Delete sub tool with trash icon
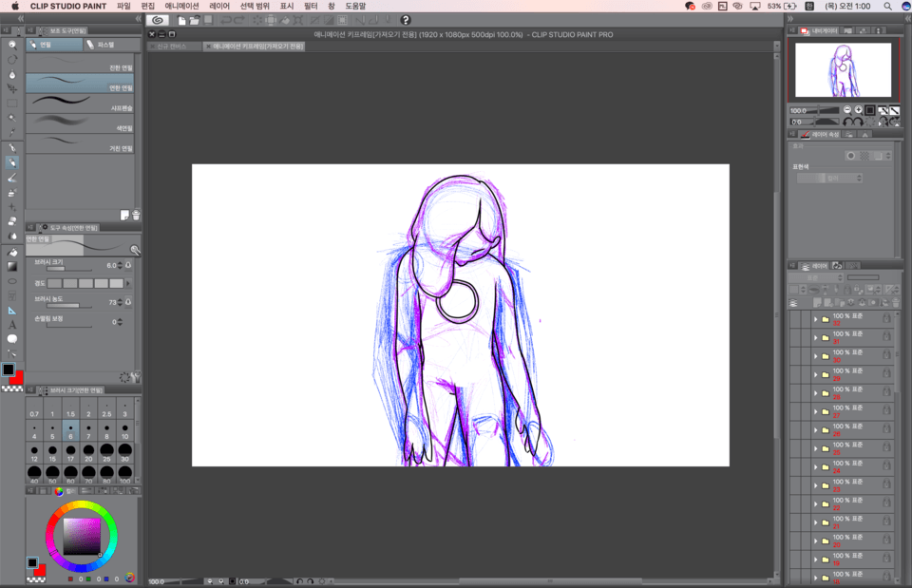912x588 pixels. coord(136,216)
